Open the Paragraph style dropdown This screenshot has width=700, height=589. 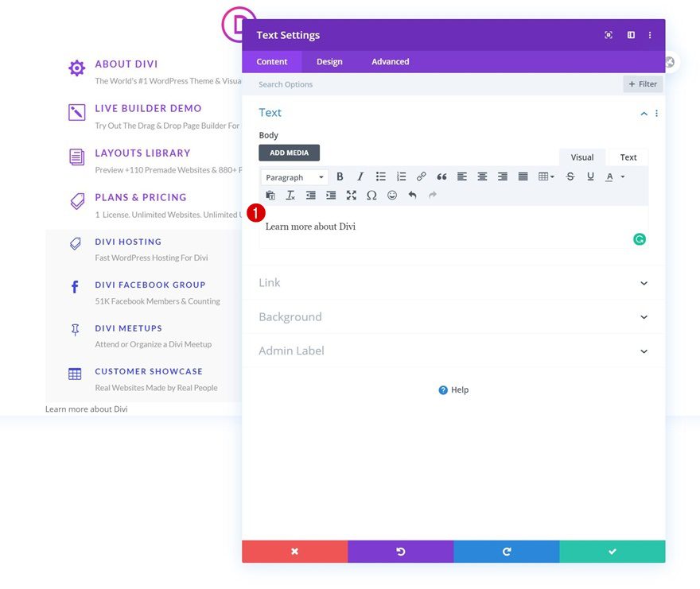point(294,176)
